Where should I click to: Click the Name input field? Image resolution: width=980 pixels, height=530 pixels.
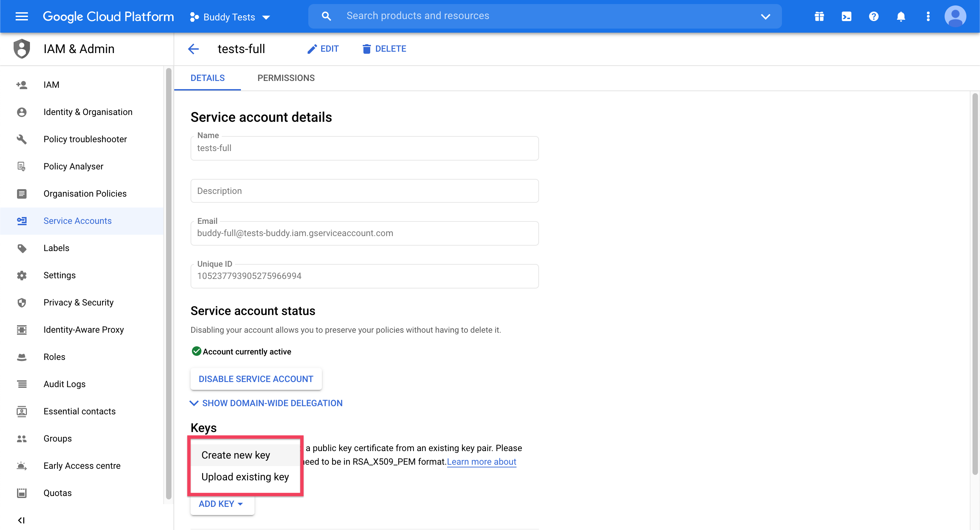(x=364, y=148)
